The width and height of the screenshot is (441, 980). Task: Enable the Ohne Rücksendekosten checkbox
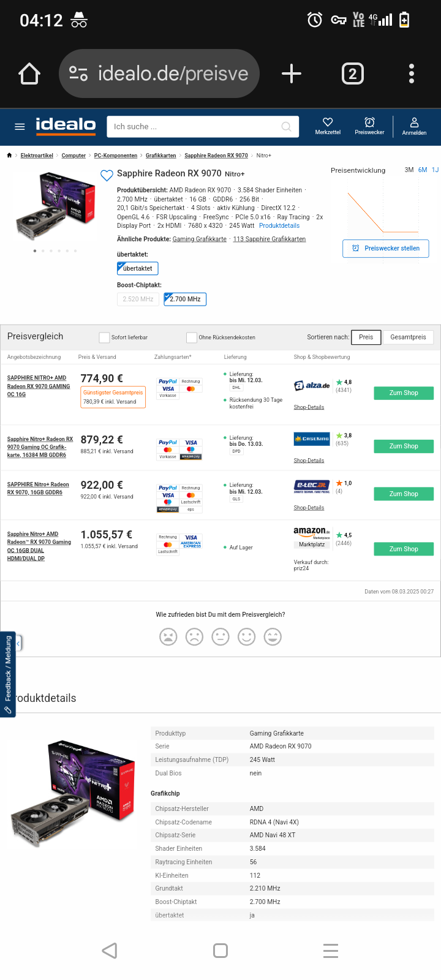(192, 337)
